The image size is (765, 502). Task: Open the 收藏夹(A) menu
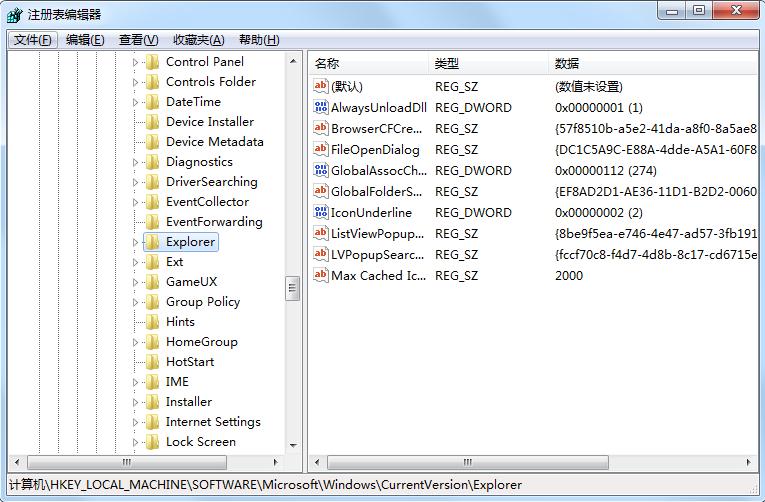click(x=199, y=40)
